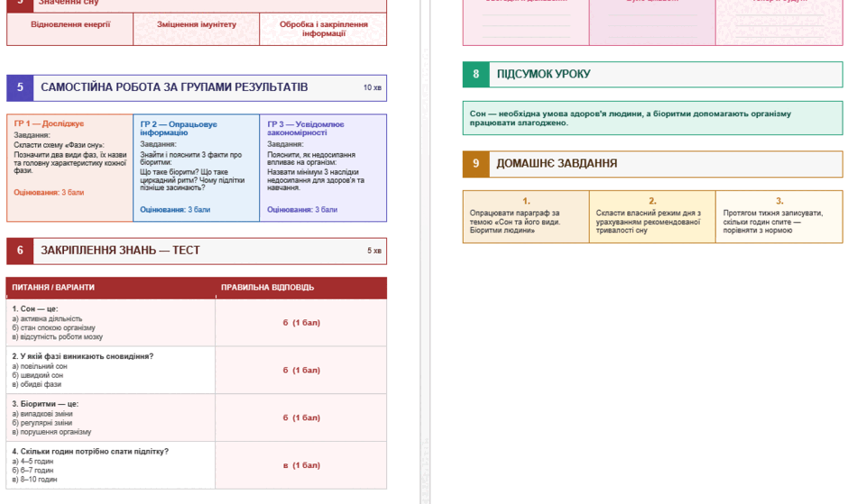
Task: Click the section number 5 badge
Action: [x=20, y=88]
